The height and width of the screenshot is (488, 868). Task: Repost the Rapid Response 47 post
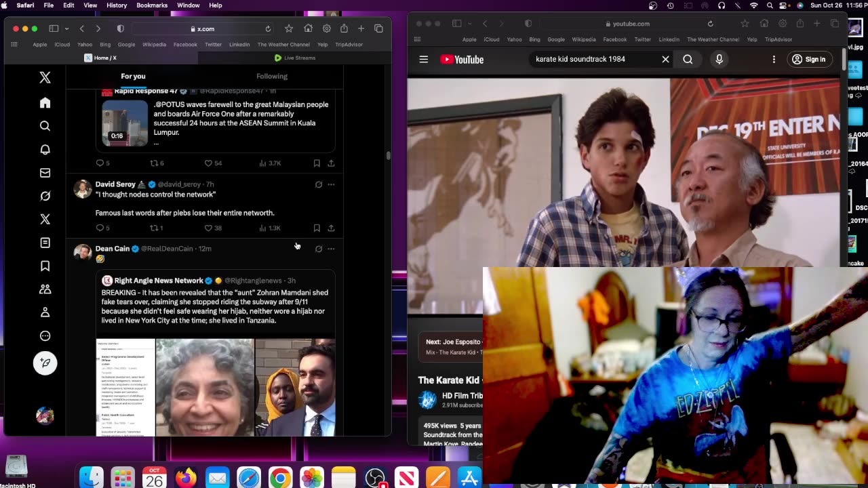(x=157, y=163)
